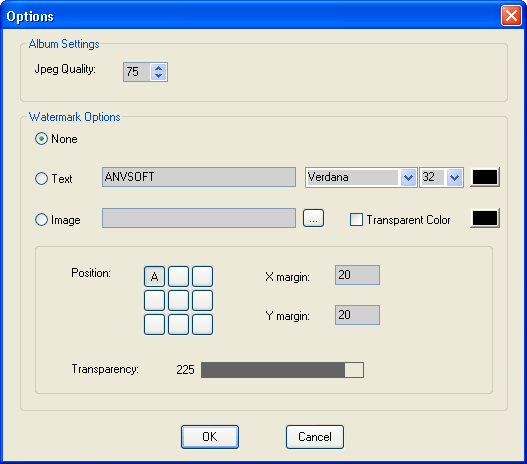This screenshot has height=464, width=527.
Task: Pick the transparent color swatch
Action: pos(485,218)
